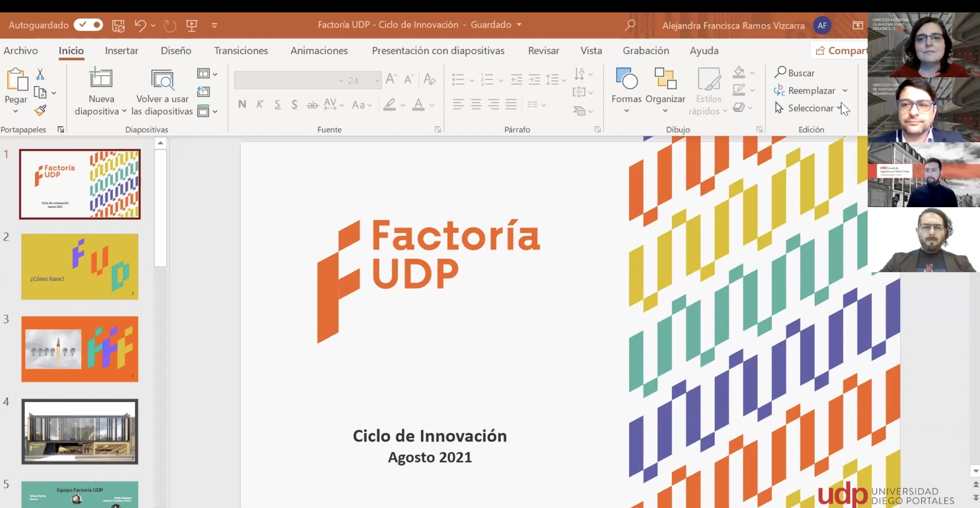Click the Copy icon

(40, 93)
